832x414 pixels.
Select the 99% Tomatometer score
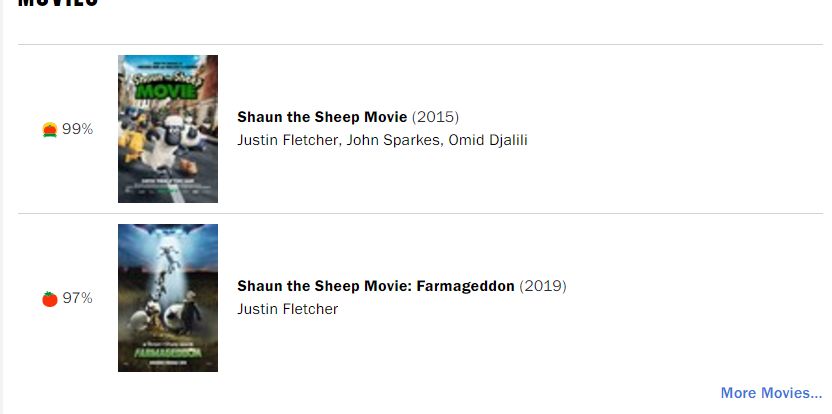coord(77,129)
